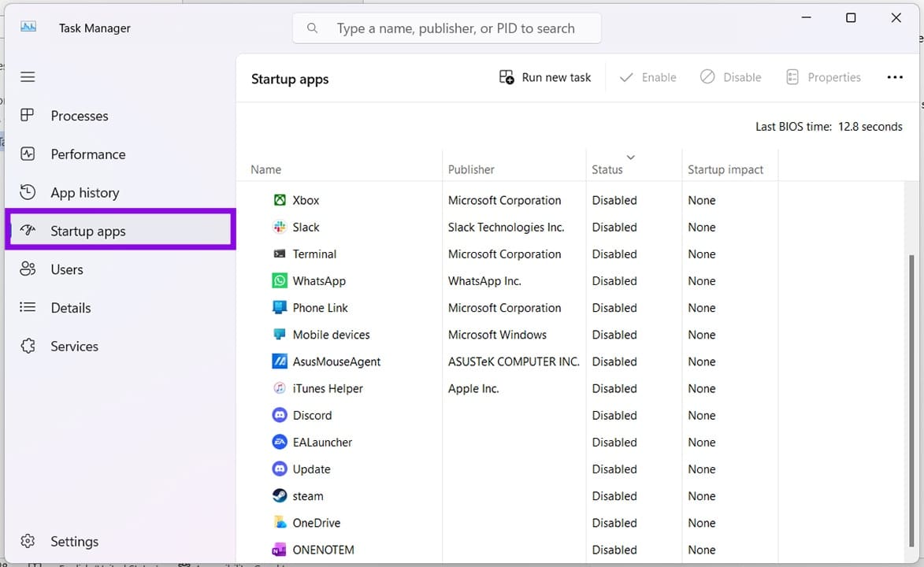Image resolution: width=924 pixels, height=567 pixels.
Task: Click the WhatsApp app icon
Action: tap(280, 280)
